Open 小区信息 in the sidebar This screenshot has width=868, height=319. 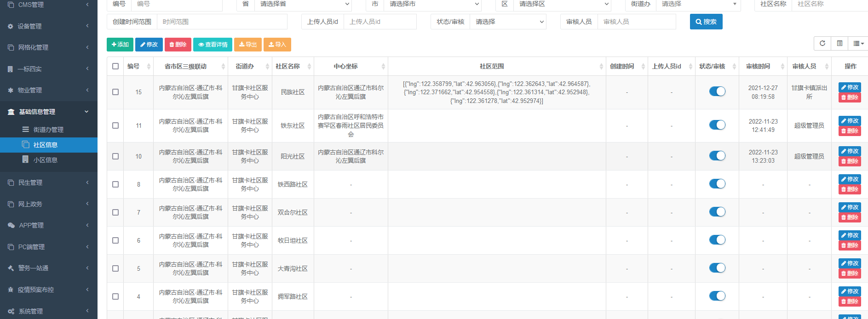point(45,160)
